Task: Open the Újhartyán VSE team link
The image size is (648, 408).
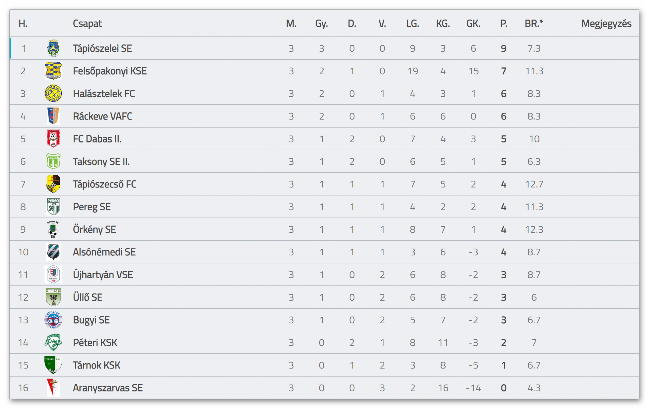Action: (x=103, y=275)
